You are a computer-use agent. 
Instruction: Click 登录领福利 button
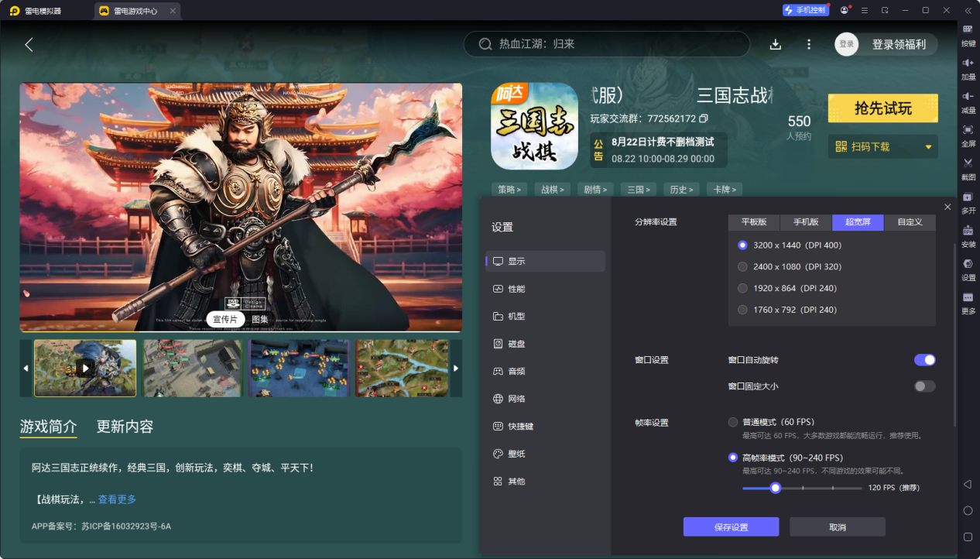[x=899, y=44]
